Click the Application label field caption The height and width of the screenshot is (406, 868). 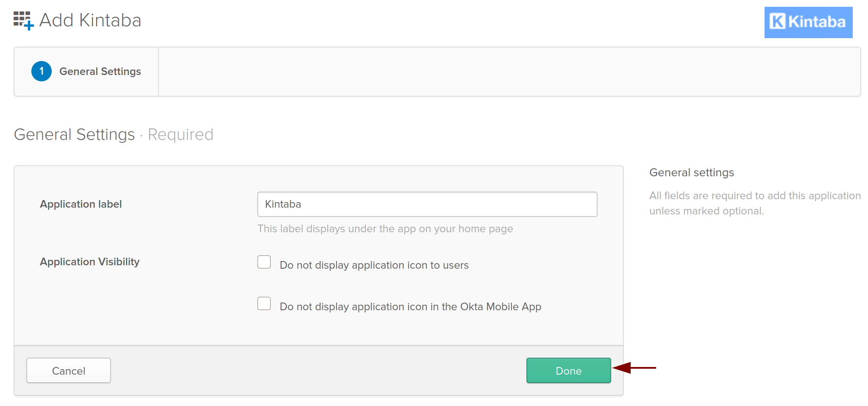(81, 204)
